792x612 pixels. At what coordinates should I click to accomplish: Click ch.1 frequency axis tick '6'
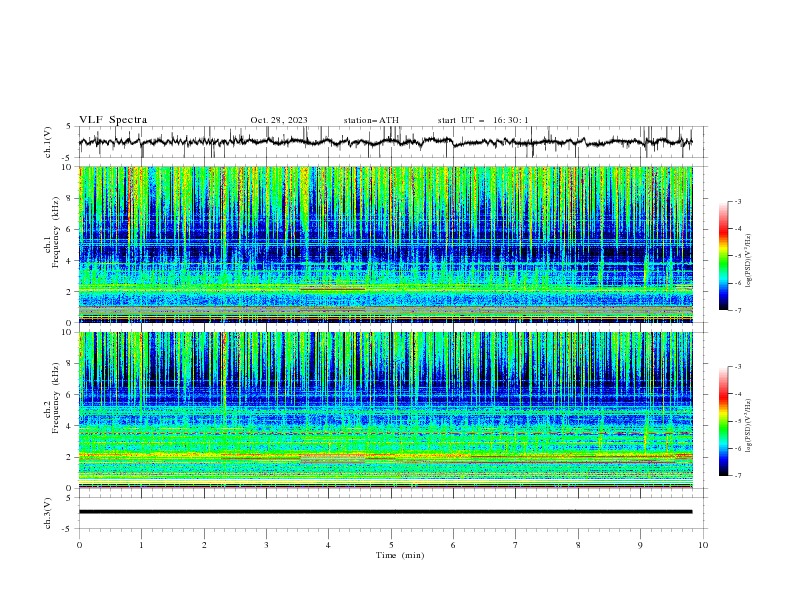click(70, 229)
